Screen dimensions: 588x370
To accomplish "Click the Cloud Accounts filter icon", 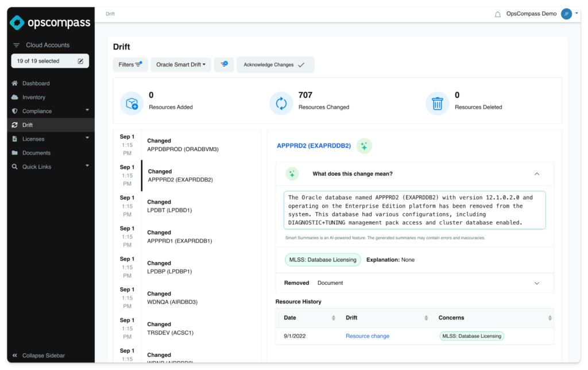I will (x=16, y=45).
